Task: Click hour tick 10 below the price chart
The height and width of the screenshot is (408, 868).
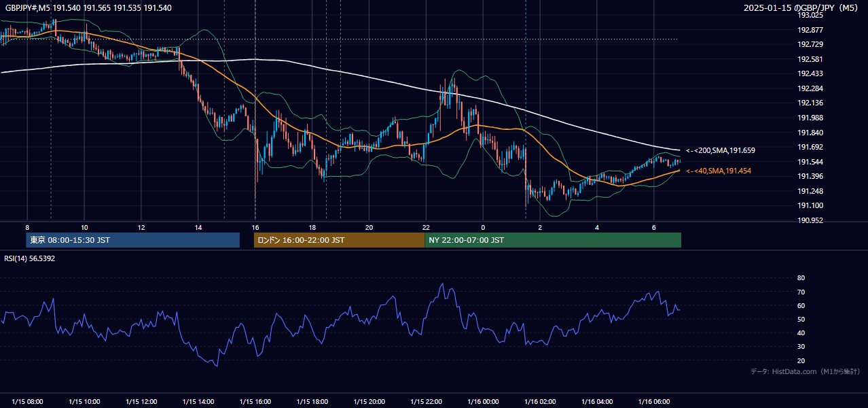Action: pyautogui.click(x=84, y=227)
